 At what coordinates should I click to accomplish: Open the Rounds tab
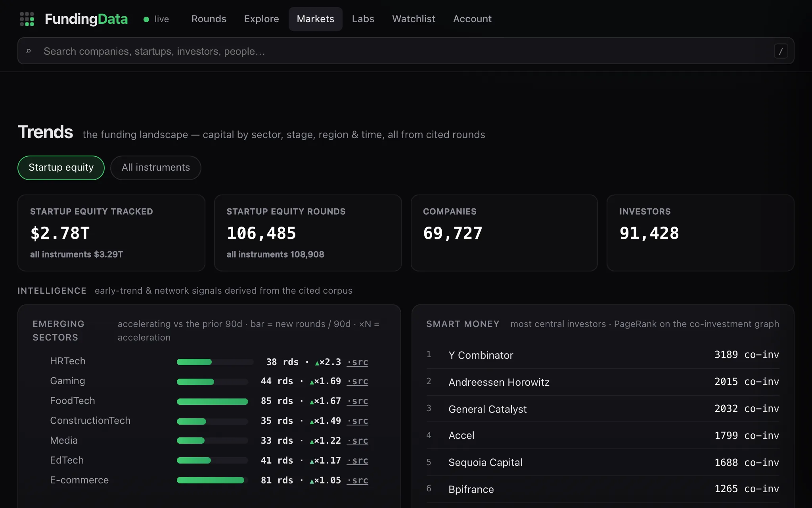[x=209, y=19]
